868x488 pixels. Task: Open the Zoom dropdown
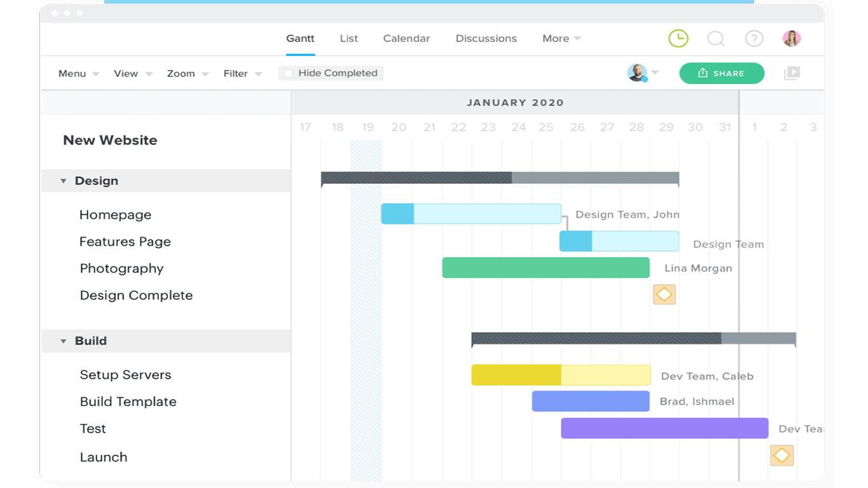[x=187, y=74]
